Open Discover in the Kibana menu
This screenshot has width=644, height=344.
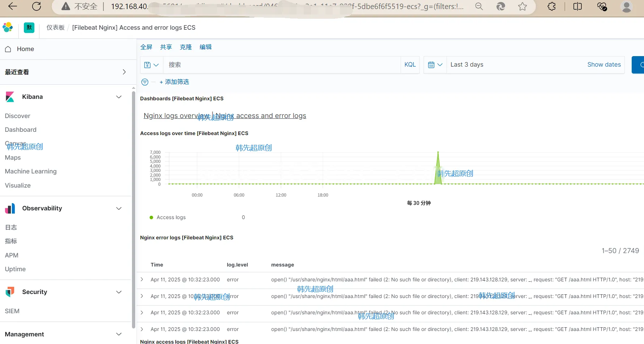click(18, 116)
